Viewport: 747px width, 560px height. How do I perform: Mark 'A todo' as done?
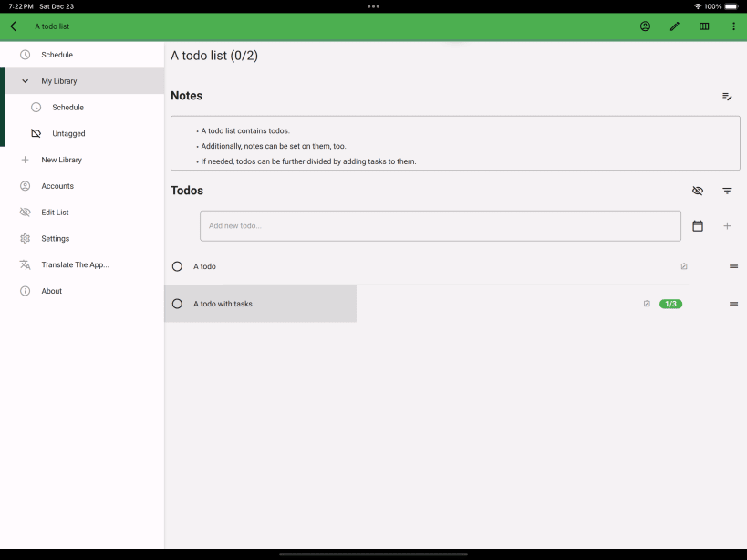(x=177, y=266)
